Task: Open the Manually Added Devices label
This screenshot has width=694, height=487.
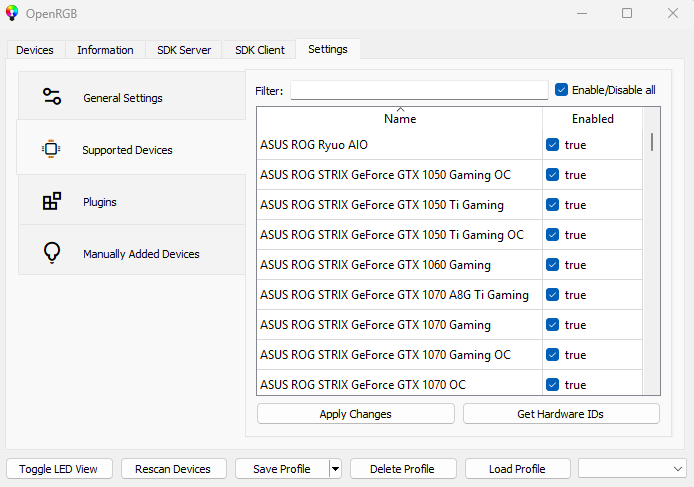Action: pos(141,254)
